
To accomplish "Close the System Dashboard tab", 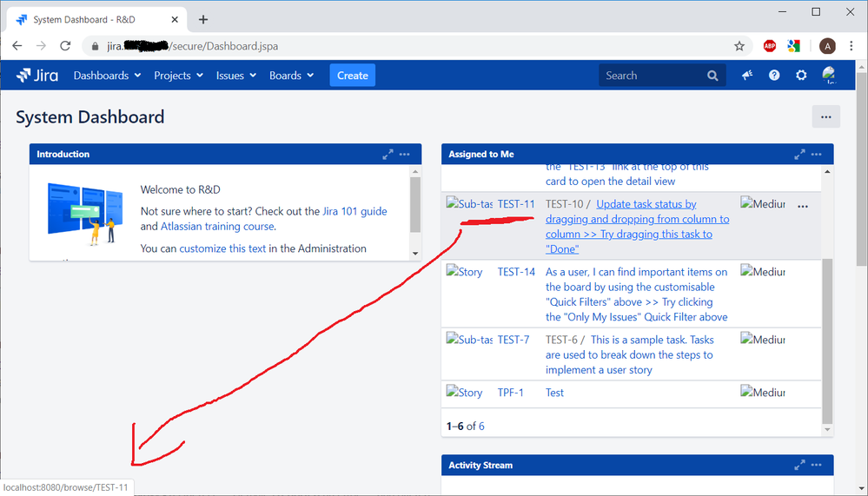I will 175,19.
